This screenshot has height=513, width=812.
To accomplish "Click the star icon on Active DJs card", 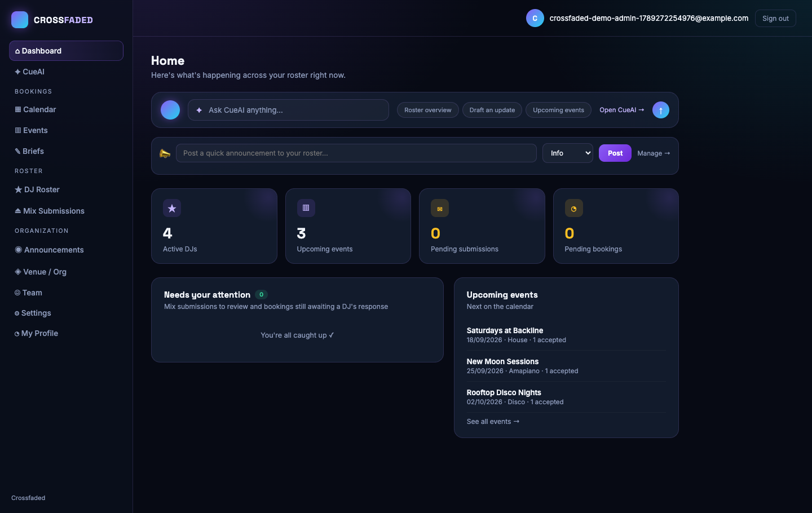I will pyautogui.click(x=172, y=208).
